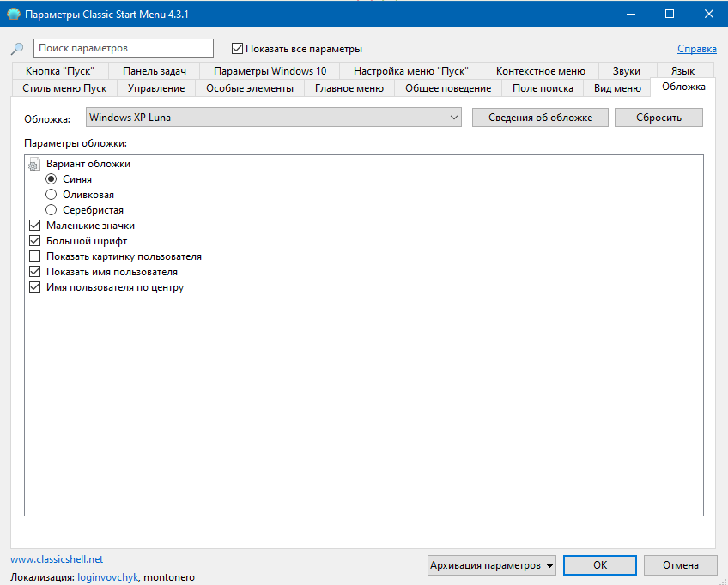
Task: Click the 'Вариант обложки' settings icon
Action: (x=34, y=164)
